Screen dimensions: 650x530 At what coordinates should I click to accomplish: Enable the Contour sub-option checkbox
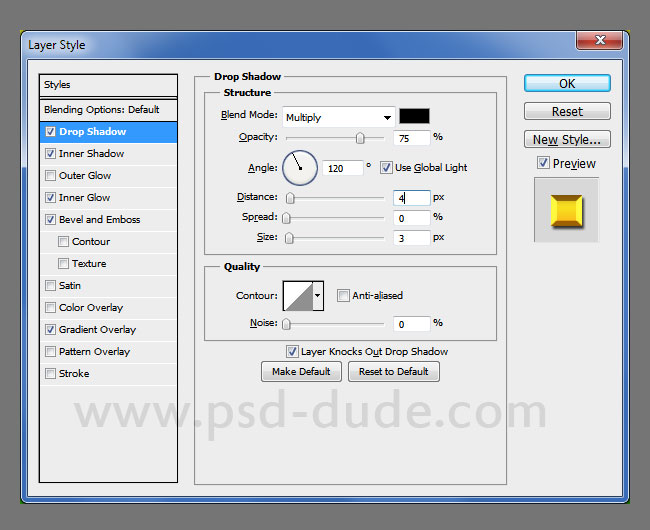click(63, 242)
